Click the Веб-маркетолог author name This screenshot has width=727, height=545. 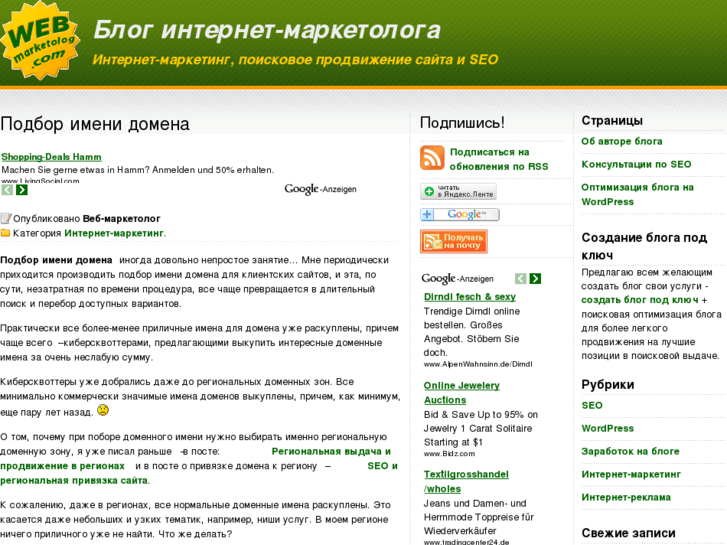click(x=121, y=218)
